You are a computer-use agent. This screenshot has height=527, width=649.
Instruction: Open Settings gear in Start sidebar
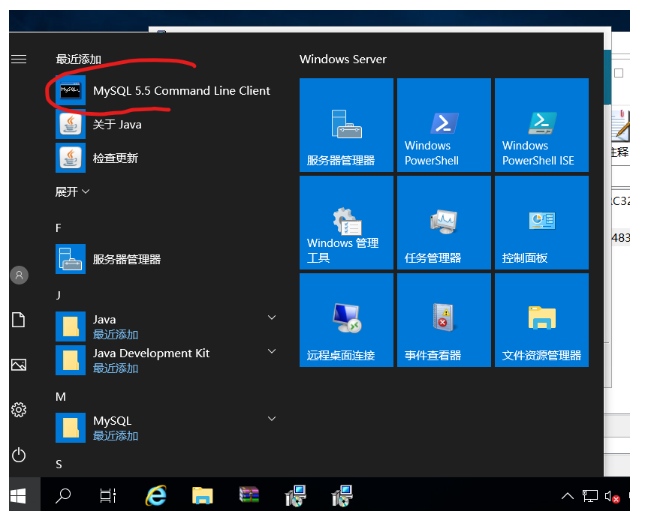[19, 410]
